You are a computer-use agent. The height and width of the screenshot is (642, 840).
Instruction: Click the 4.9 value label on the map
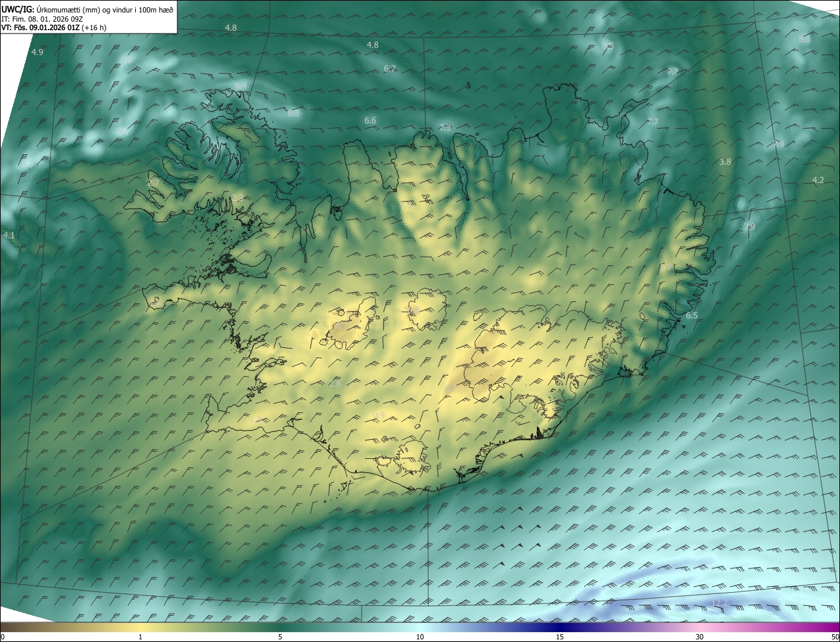(37, 52)
